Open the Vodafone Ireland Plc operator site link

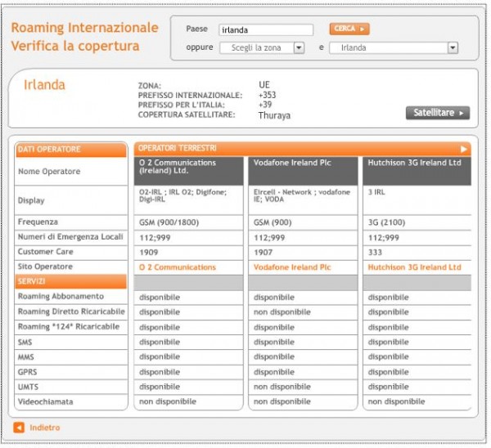pos(292,267)
